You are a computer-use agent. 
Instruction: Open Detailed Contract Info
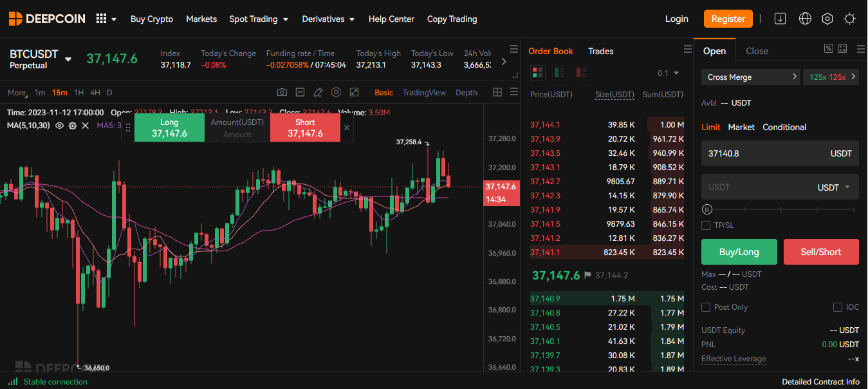pos(820,382)
